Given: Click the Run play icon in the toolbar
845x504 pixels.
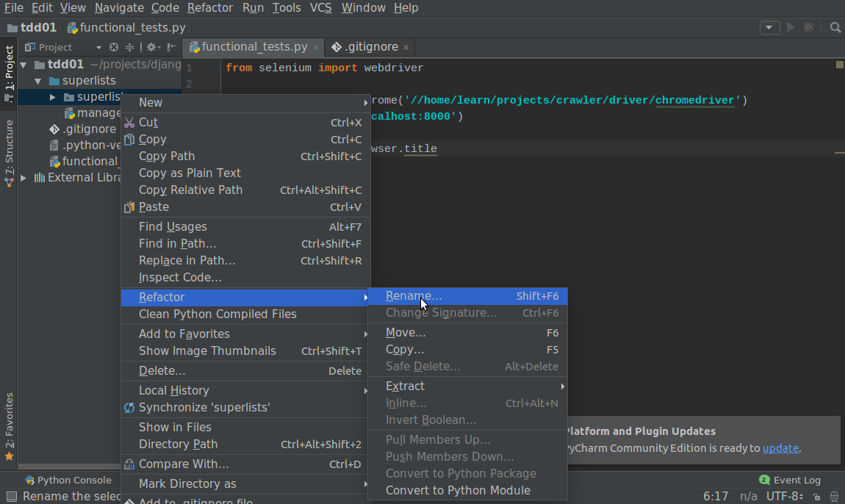Looking at the screenshot, I should (x=791, y=28).
